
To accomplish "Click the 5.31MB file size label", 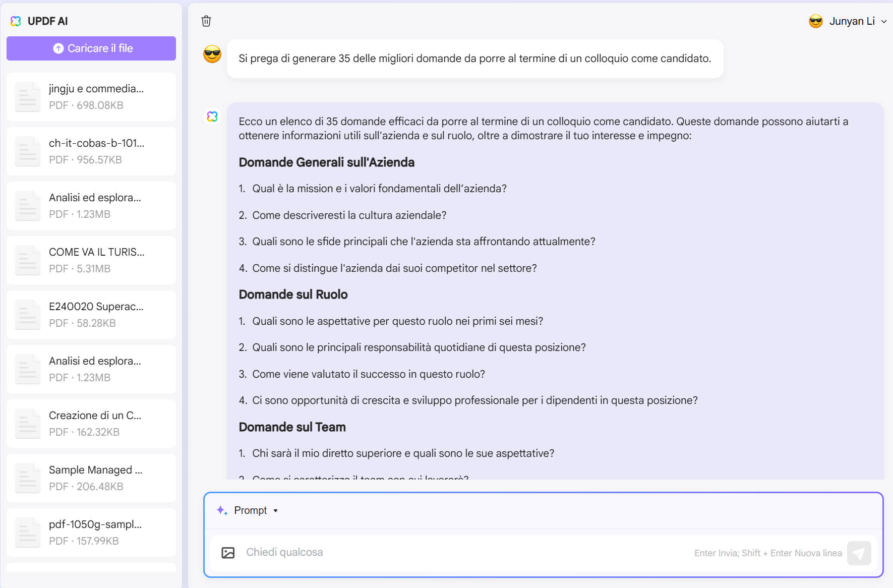I will tap(93, 269).
